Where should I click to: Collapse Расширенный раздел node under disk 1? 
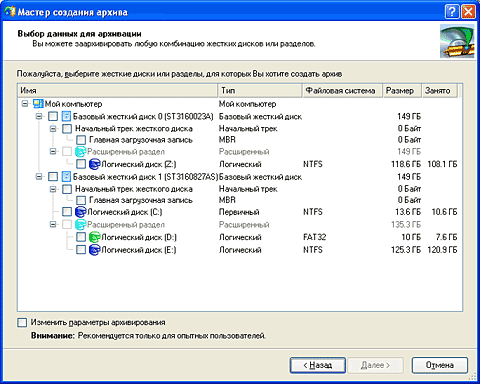point(53,224)
